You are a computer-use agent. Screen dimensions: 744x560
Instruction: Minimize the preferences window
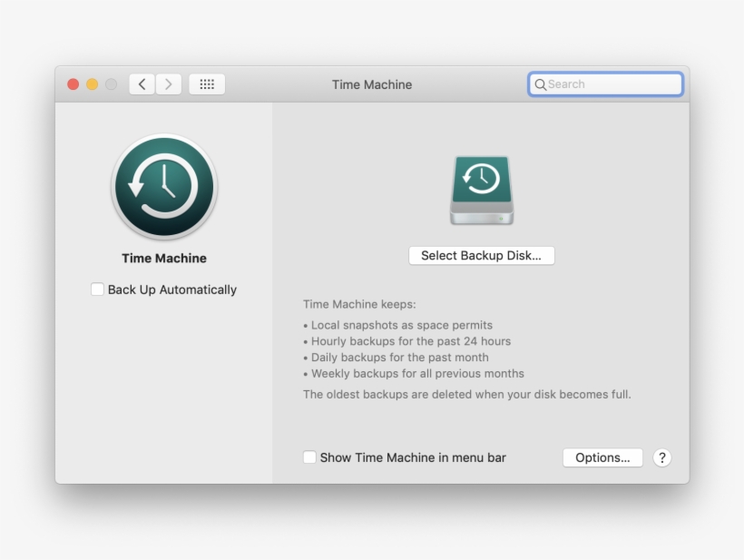click(92, 84)
